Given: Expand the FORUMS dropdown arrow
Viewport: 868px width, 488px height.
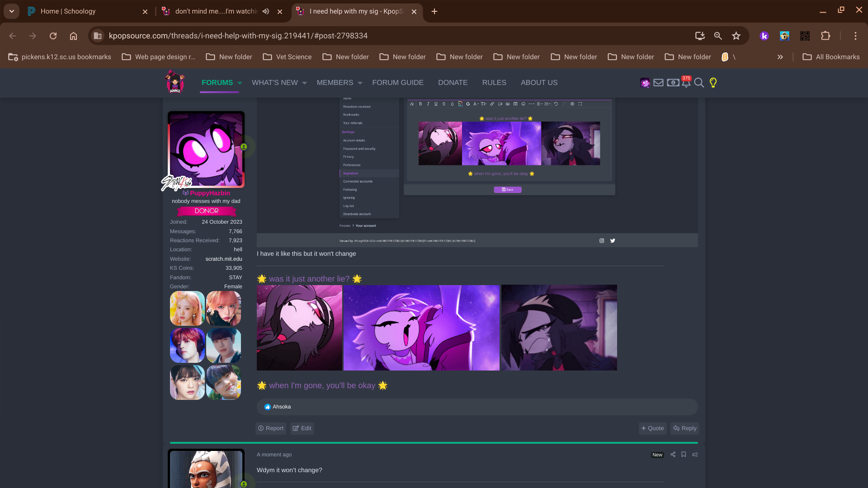Looking at the screenshot, I should click(240, 83).
